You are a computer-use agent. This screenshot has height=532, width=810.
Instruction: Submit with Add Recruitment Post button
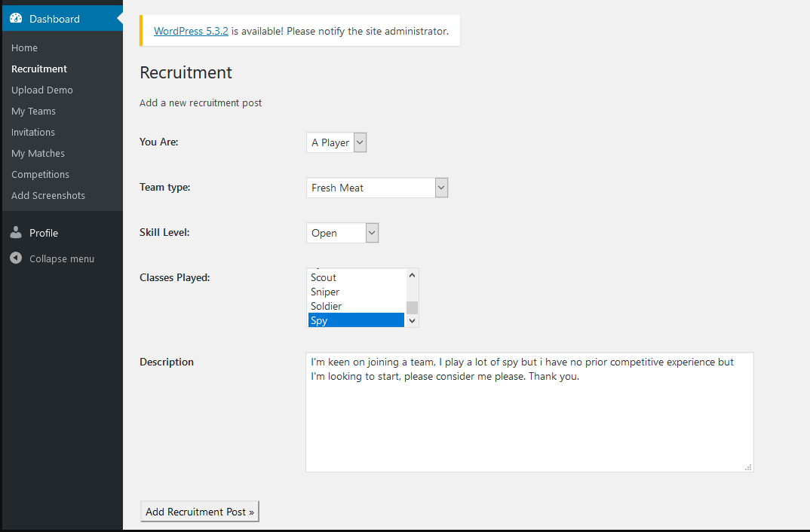200,512
